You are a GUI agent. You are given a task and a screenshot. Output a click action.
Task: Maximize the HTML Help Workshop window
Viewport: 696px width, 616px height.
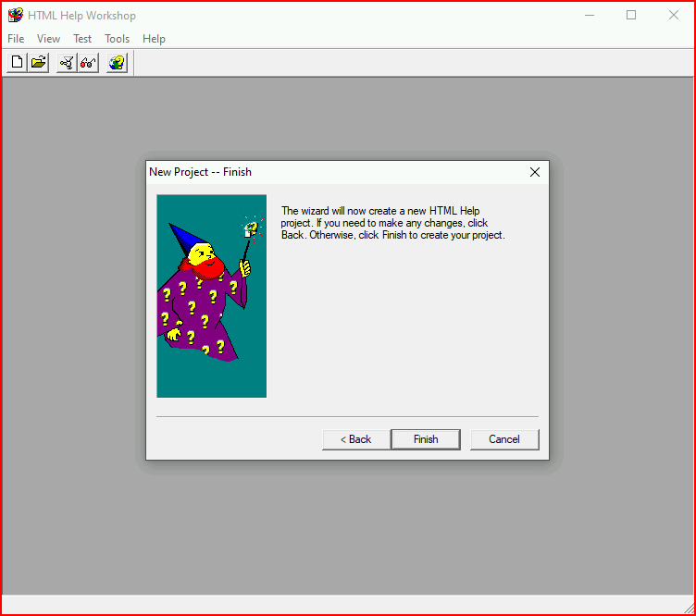(x=631, y=15)
